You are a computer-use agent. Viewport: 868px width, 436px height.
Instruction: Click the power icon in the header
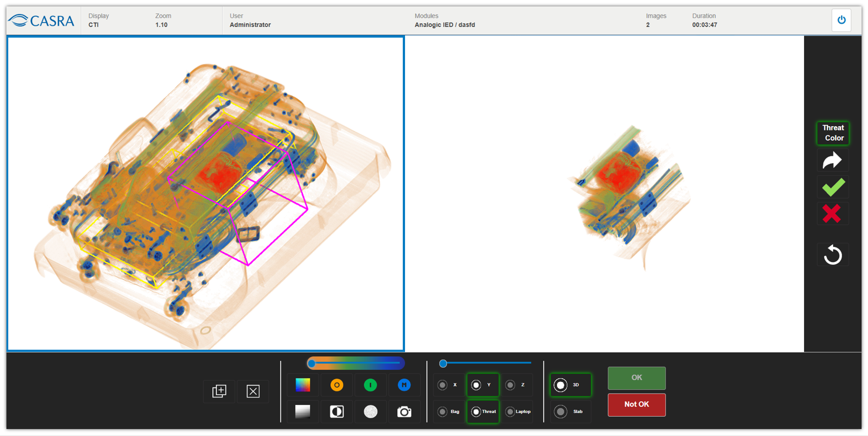(x=841, y=20)
